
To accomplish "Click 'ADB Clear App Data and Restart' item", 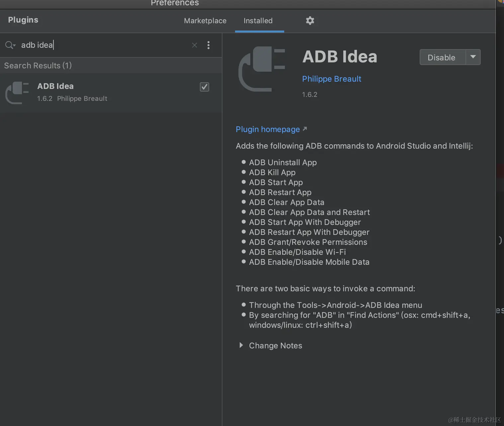I will 309,212.
